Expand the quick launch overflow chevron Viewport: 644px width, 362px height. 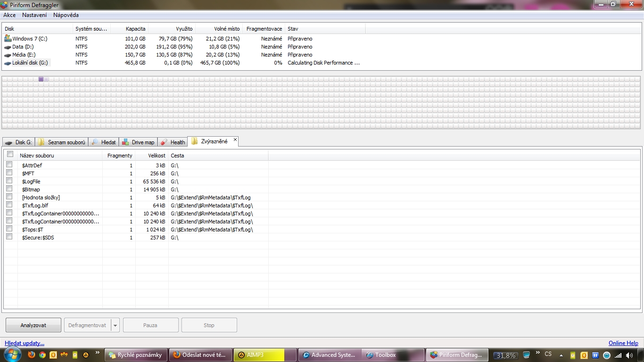click(98, 353)
